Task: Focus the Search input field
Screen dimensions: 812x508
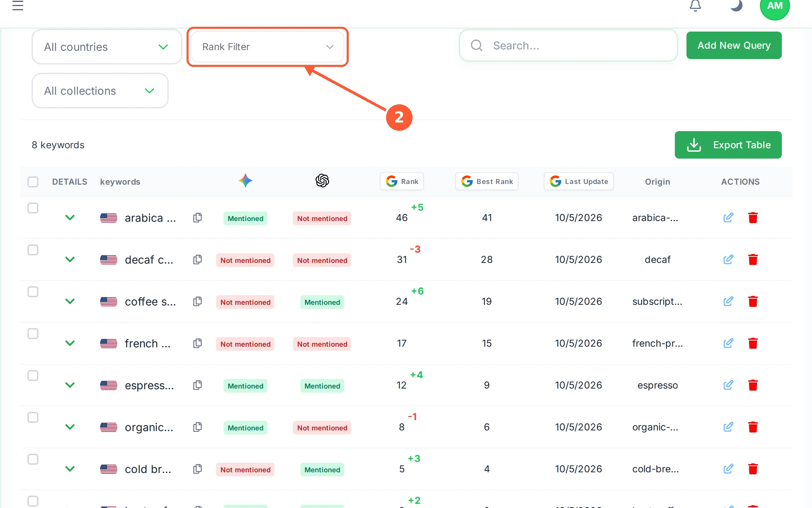Action: tap(569, 45)
